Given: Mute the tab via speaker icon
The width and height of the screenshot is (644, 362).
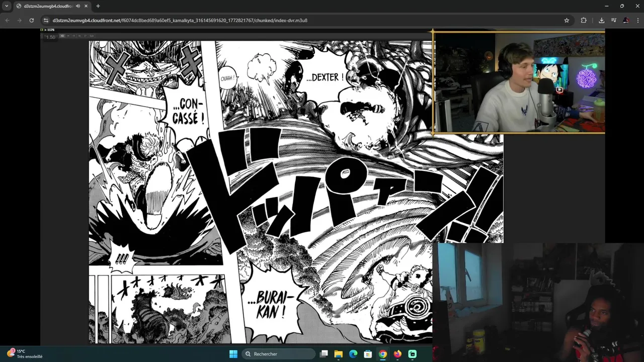Looking at the screenshot, I should 78,6.
